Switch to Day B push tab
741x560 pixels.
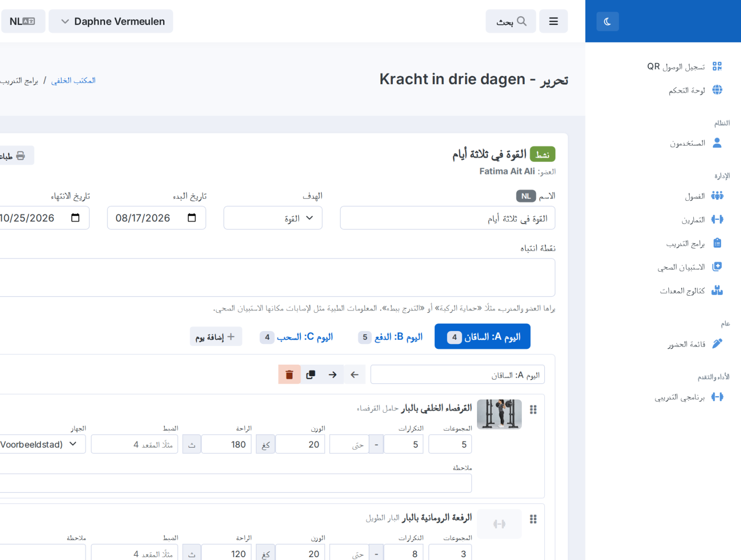[390, 337]
